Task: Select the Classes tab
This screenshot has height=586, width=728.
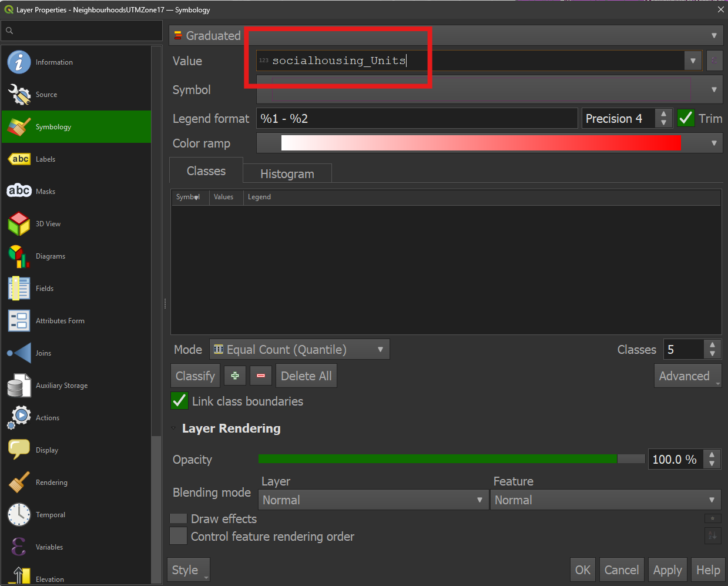Action: (206, 170)
